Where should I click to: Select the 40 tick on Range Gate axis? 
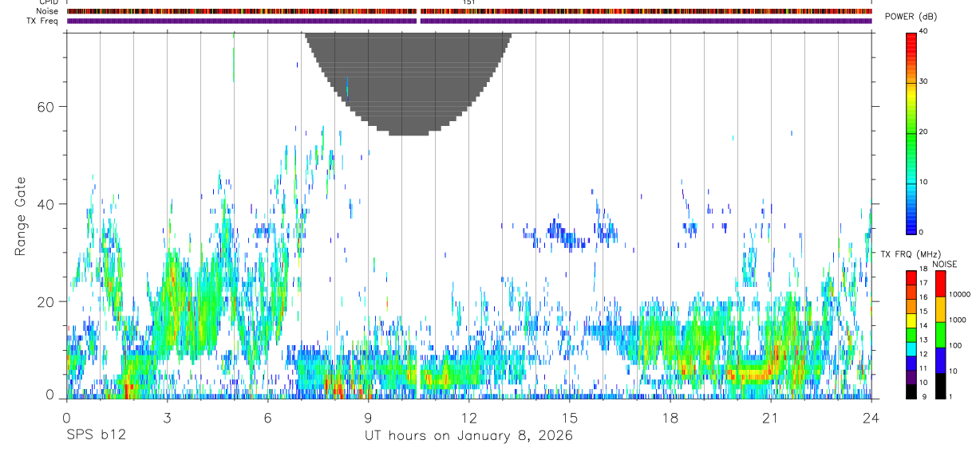[44, 205]
